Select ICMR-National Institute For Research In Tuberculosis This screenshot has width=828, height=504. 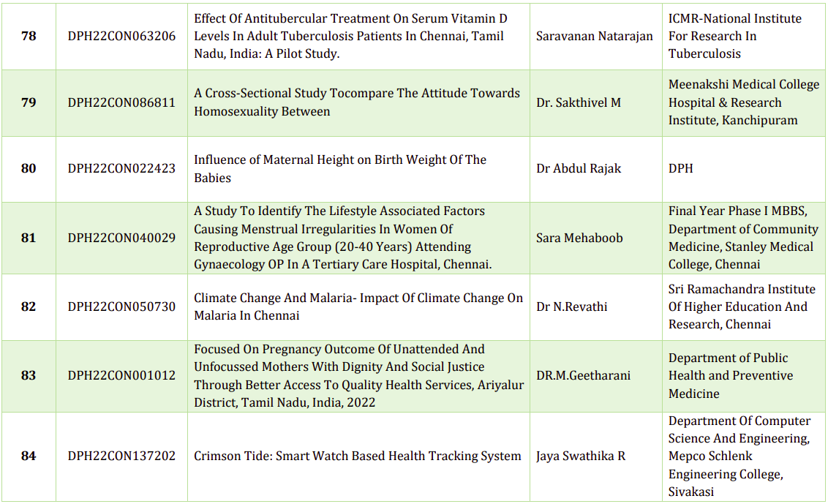734,36
